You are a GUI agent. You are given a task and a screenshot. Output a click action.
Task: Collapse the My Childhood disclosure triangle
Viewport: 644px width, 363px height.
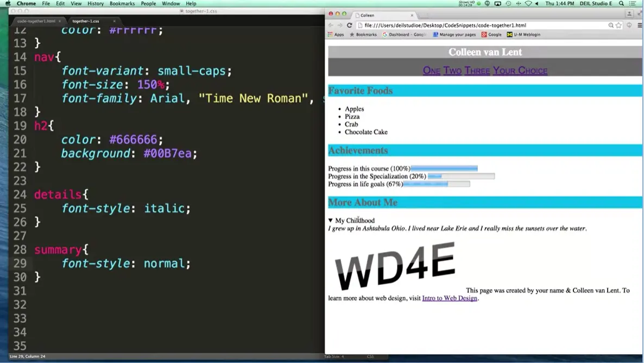point(330,220)
